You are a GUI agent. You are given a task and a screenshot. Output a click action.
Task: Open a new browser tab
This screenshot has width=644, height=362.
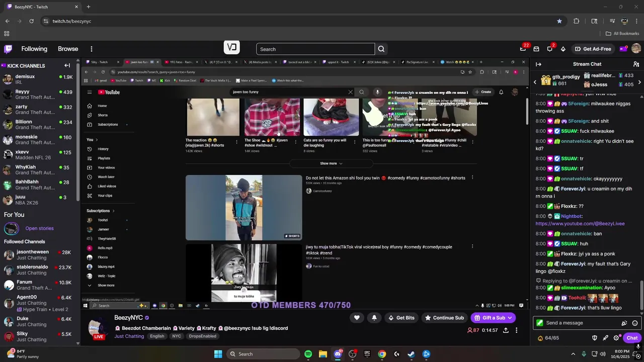point(89,7)
